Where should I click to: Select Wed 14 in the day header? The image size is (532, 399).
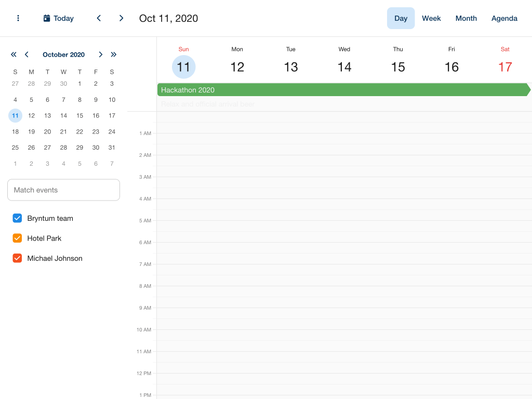pyautogui.click(x=344, y=66)
